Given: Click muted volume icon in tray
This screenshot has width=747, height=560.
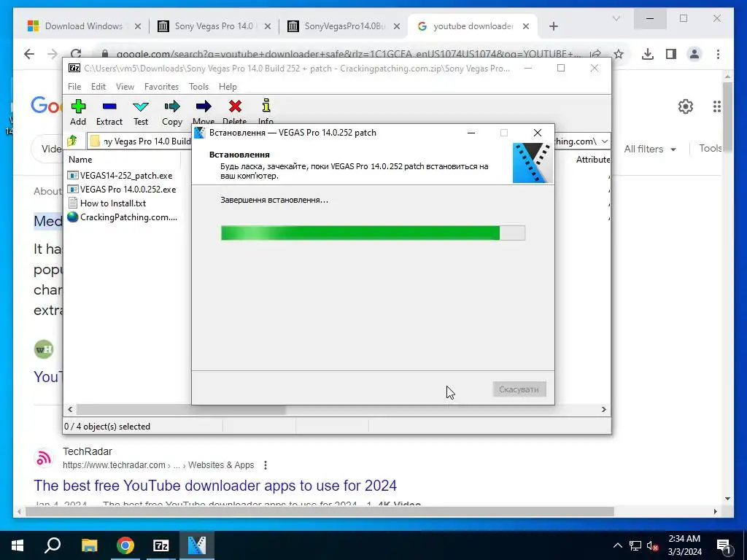Looking at the screenshot, I should click(653, 545).
